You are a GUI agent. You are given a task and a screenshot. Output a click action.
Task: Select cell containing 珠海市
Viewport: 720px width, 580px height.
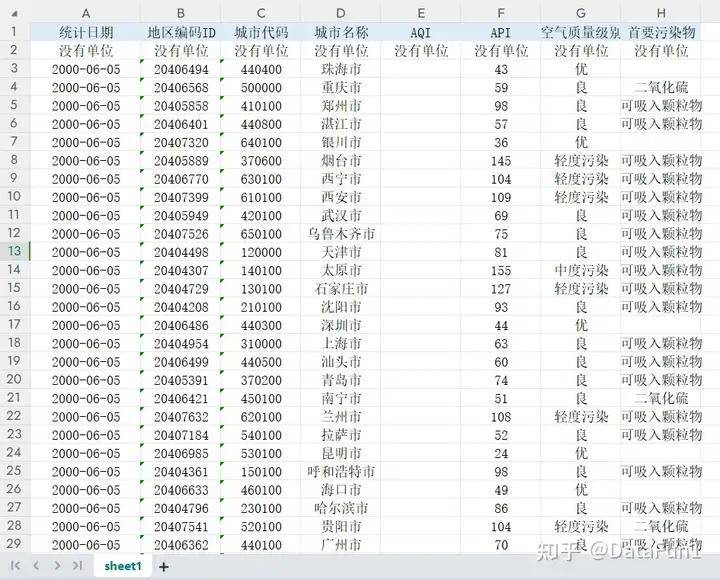[x=341, y=69]
